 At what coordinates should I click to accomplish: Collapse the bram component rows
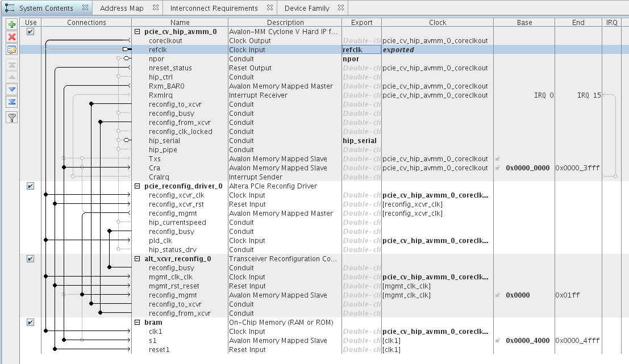point(138,323)
